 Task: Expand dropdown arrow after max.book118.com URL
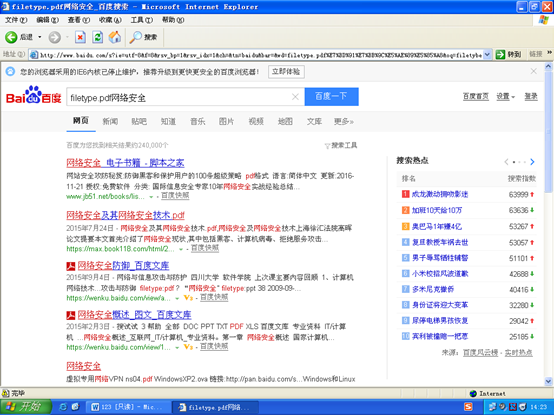181,249
